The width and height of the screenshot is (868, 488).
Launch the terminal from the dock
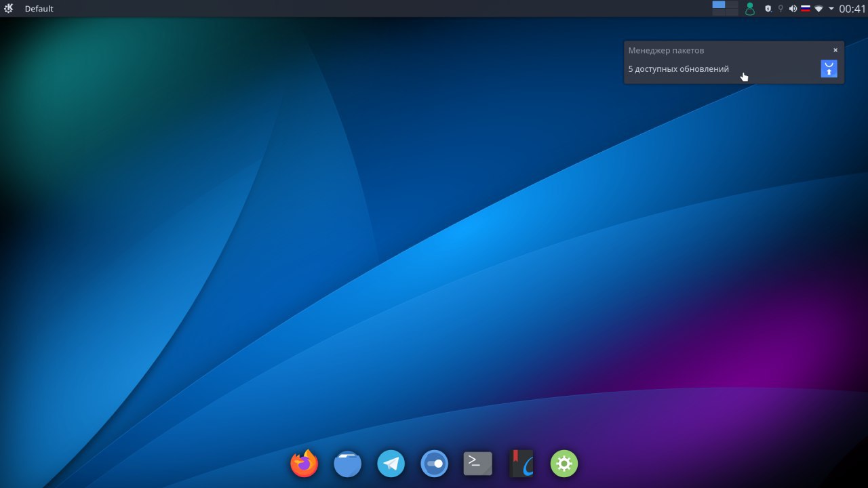477,464
